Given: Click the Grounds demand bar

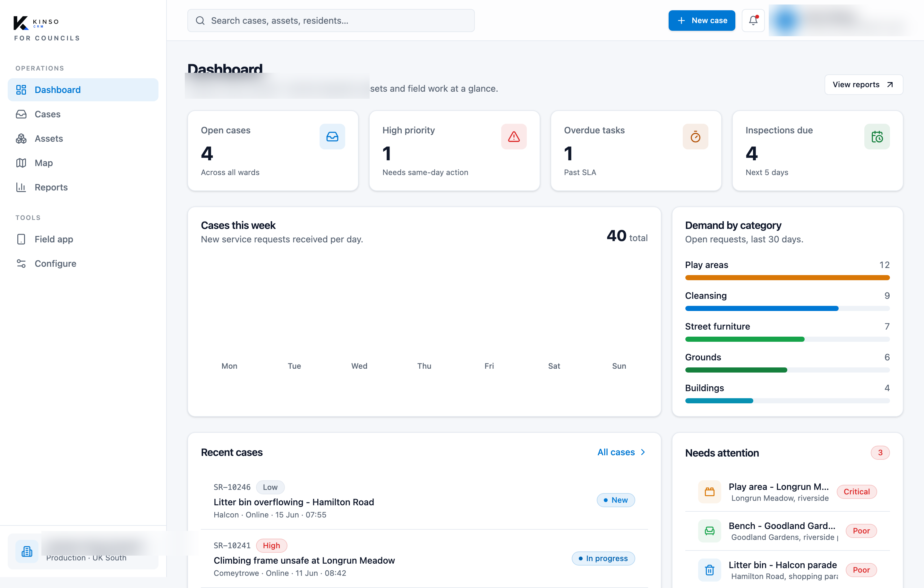Looking at the screenshot, I should pos(787,370).
